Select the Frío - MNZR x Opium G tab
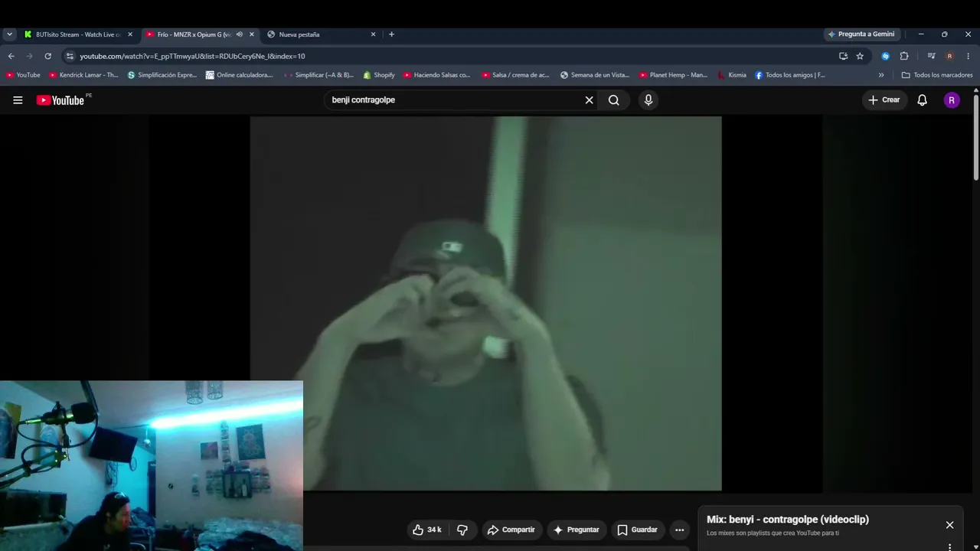Image resolution: width=980 pixels, height=551 pixels. click(x=200, y=34)
